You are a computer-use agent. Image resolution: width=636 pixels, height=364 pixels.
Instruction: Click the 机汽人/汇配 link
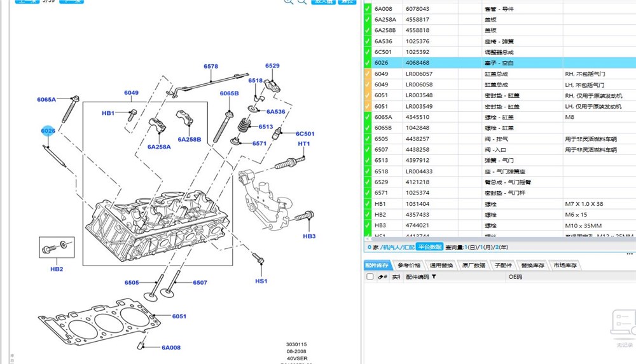click(398, 247)
